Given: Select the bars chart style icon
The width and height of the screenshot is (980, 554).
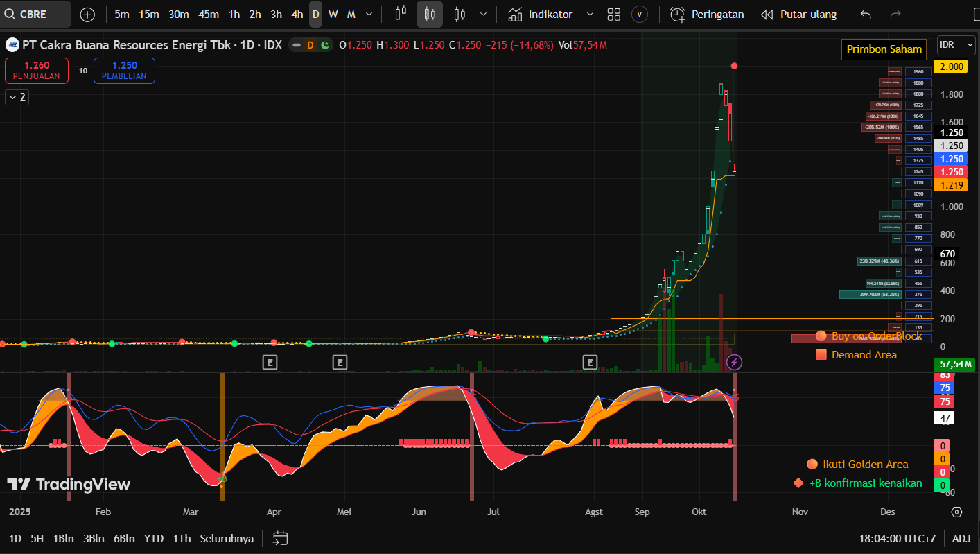Looking at the screenshot, I should [x=401, y=15].
